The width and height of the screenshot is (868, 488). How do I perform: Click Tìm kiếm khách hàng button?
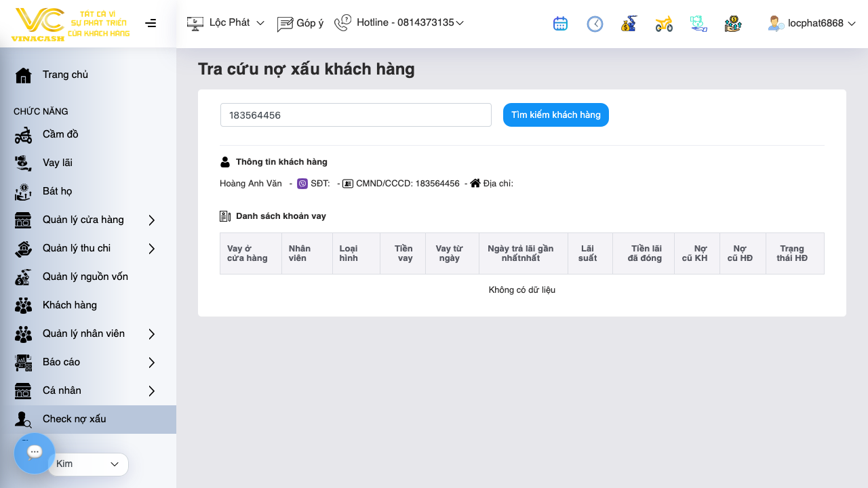tap(556, 115)
